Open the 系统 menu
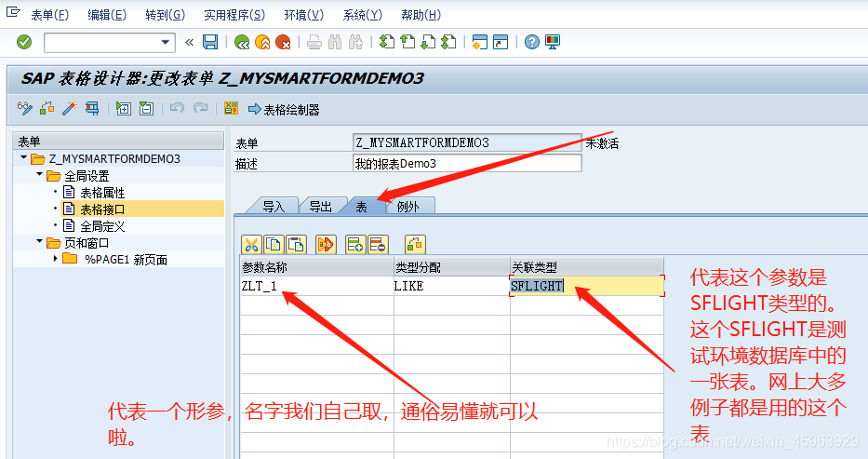 363,15
